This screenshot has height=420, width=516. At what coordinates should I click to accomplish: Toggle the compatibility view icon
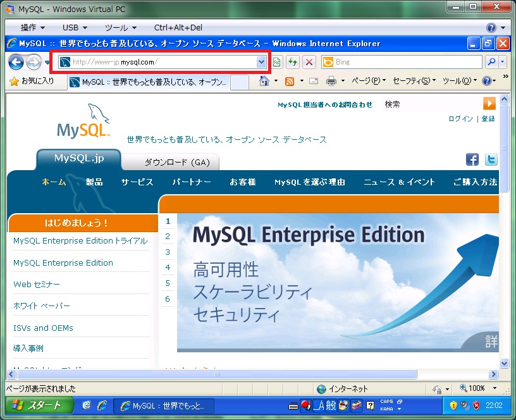277,62
